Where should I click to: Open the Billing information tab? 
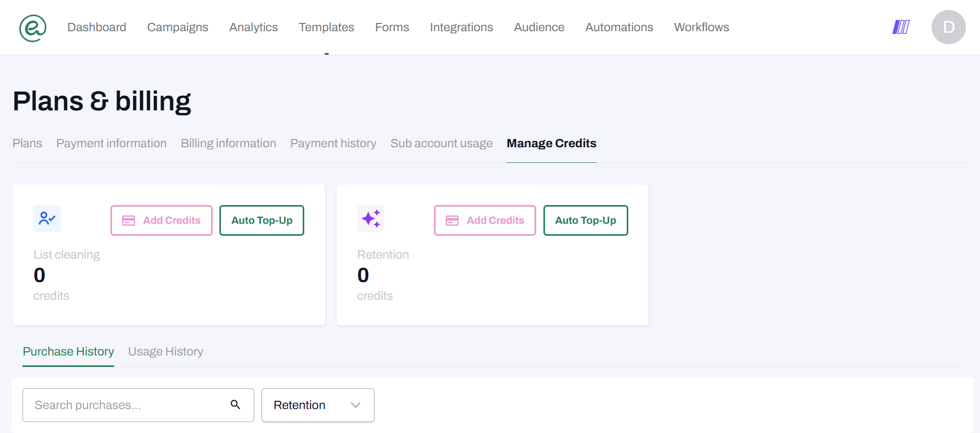click(228, 144)
